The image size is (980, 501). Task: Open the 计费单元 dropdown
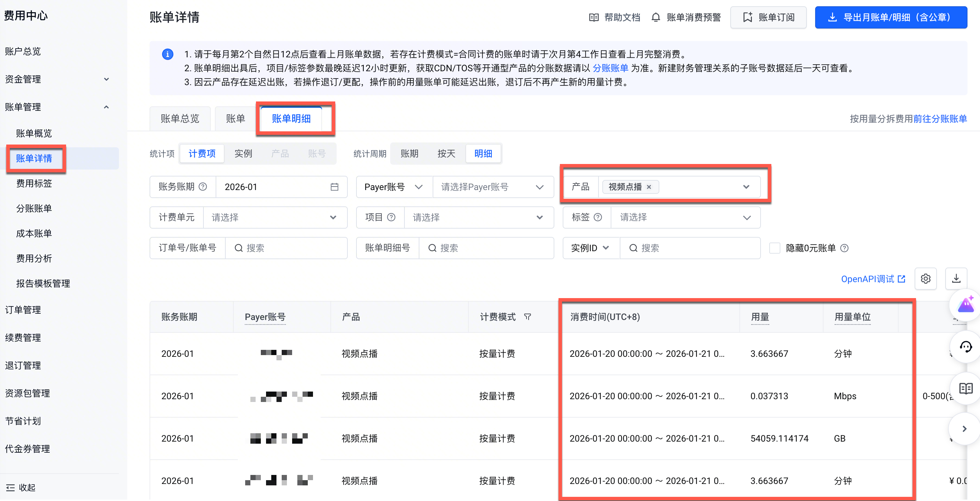(275, 217)
